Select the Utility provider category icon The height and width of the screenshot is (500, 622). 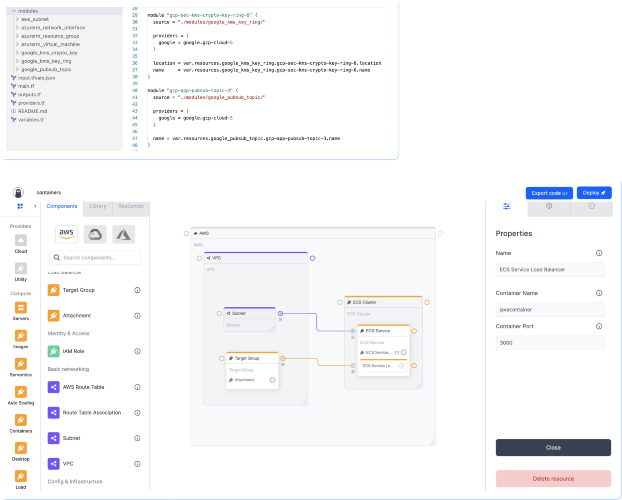pos(21,268)
